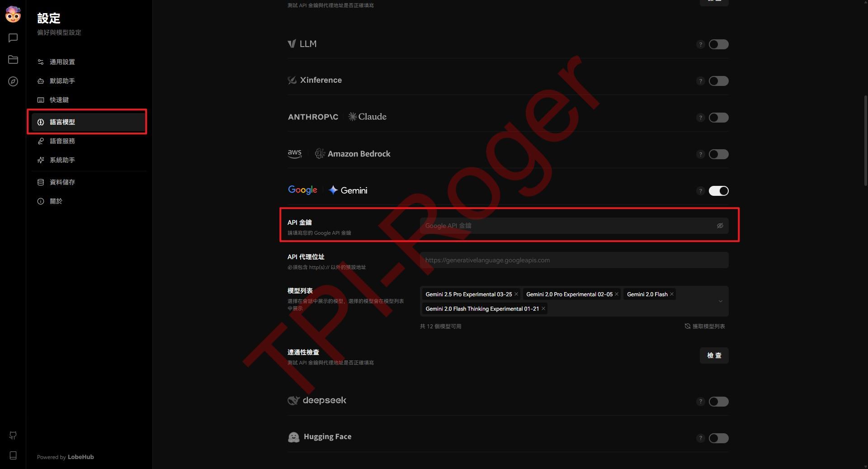This screenshot has width=868, height=469.
Task: Click help icon for Google Gemini
Action: 700,191
